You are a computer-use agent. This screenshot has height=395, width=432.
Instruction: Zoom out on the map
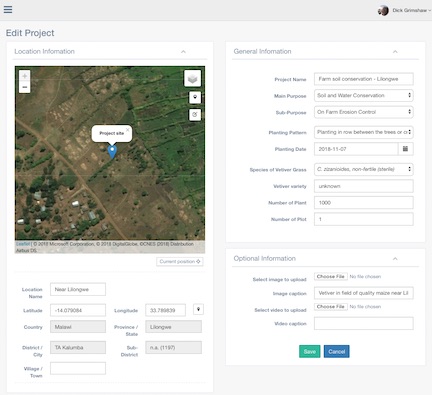coord(25,87)
